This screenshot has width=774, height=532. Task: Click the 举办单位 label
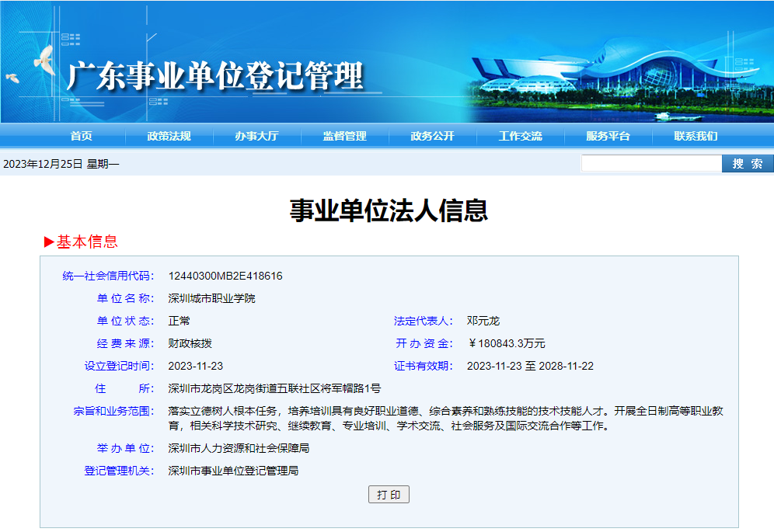125,448
